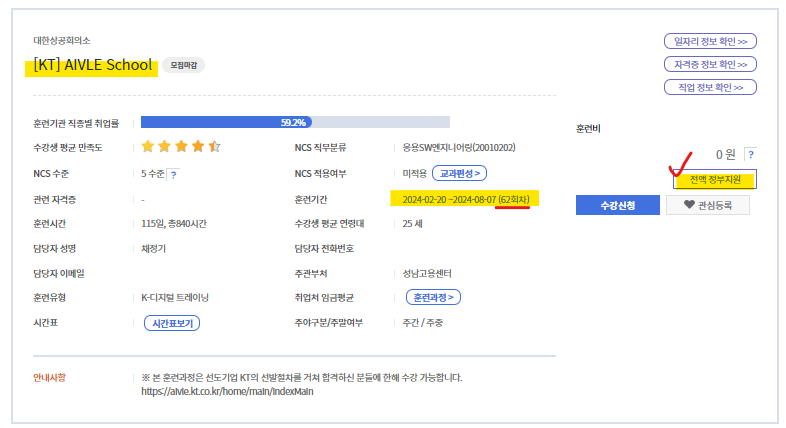This screenshot has height=428, width=786.
Task: Click the 59.2% employment rate bar
Action: pyautogui.click(x=295, y=122)
